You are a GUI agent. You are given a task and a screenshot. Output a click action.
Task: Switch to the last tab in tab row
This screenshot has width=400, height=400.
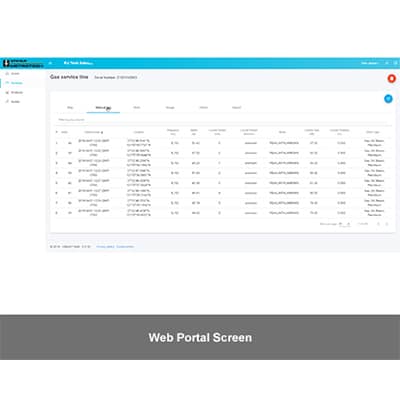point(236,108)
